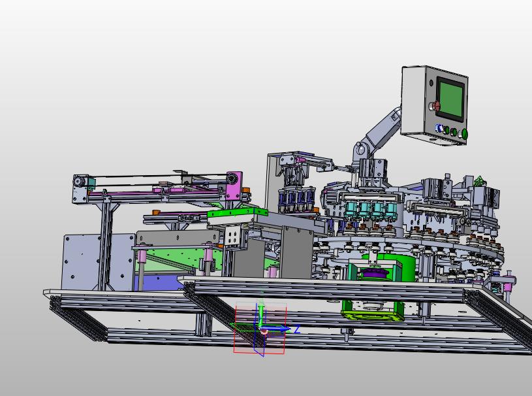Select the green touchscreen on control box
Image resolution: width=532 pixels, height=396 pixels.
pos(450,99)
